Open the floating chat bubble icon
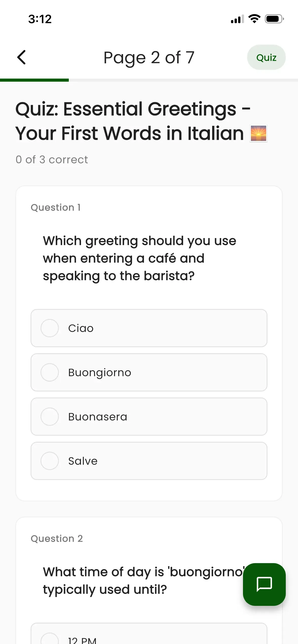This screenshot has width=298, height=644. pyautogui.click(x=264, y=584)
